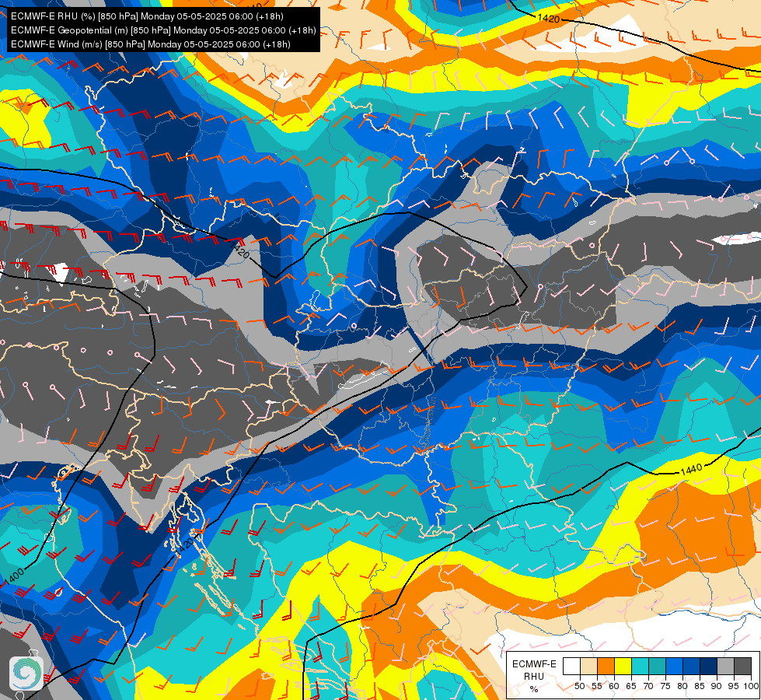Pick the white legend swatch below 50%
Image resolution: width=761 pixels, height=700 pixels.
[x=571, y=666]
